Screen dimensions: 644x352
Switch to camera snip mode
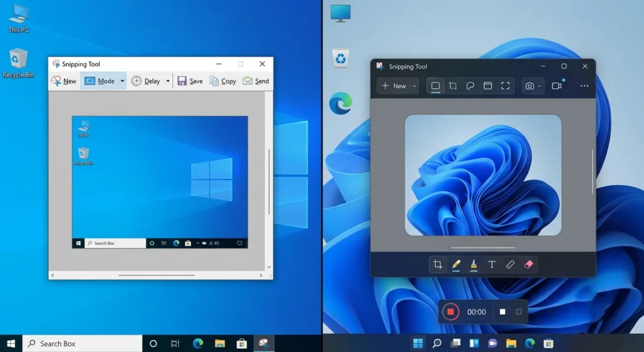[x=530, y=86]
